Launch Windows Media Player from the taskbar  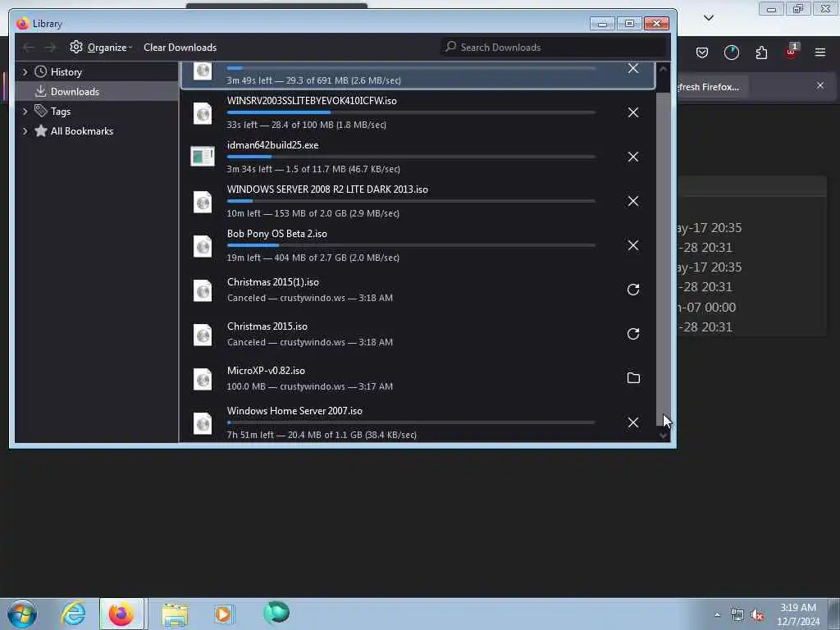(224, 614)
